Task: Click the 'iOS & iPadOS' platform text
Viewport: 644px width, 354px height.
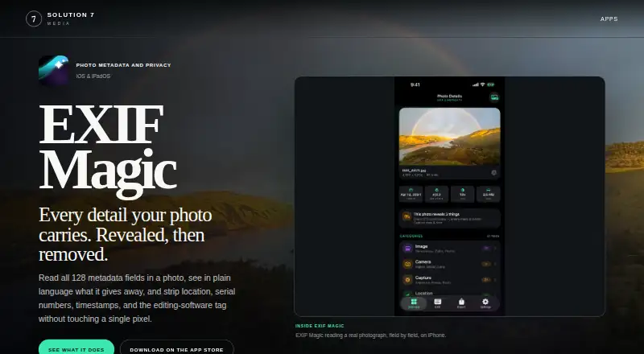Action: (93, 76)
